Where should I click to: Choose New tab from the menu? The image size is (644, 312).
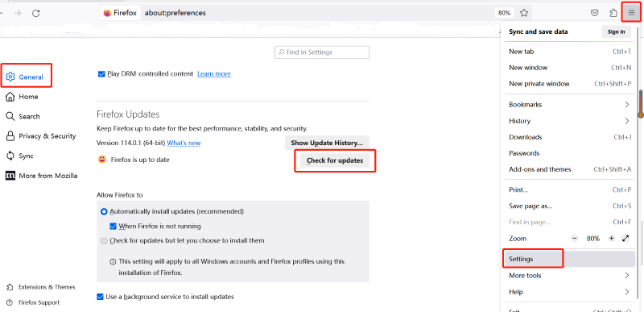pos(569,52)
